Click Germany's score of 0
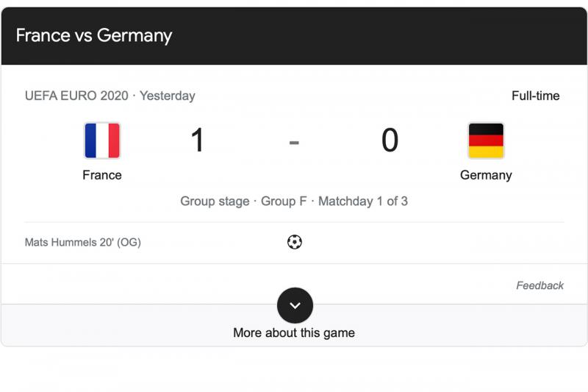Viewport: 588px width, 392px height. click(x=390, y=140)
